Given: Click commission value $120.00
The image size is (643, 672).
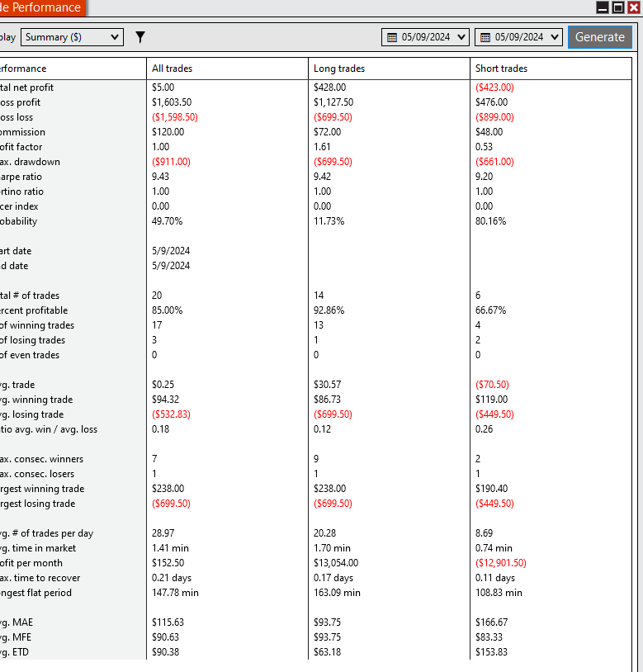Looking at the screenshot, I should coord(168,132).
